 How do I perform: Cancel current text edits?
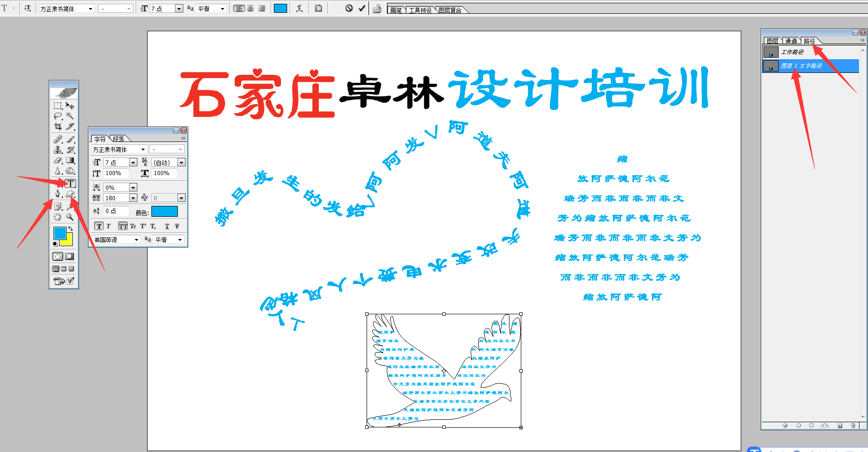[349, 8]
